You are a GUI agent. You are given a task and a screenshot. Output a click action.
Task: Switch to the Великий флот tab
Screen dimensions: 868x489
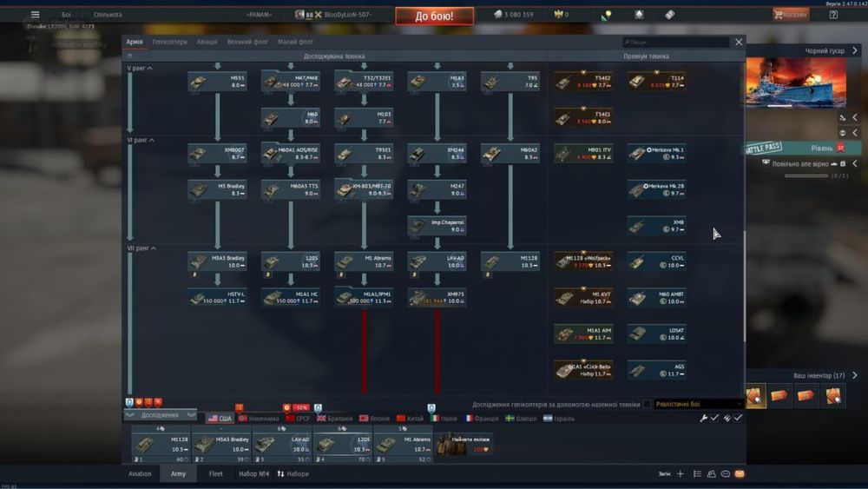point(247,42)
